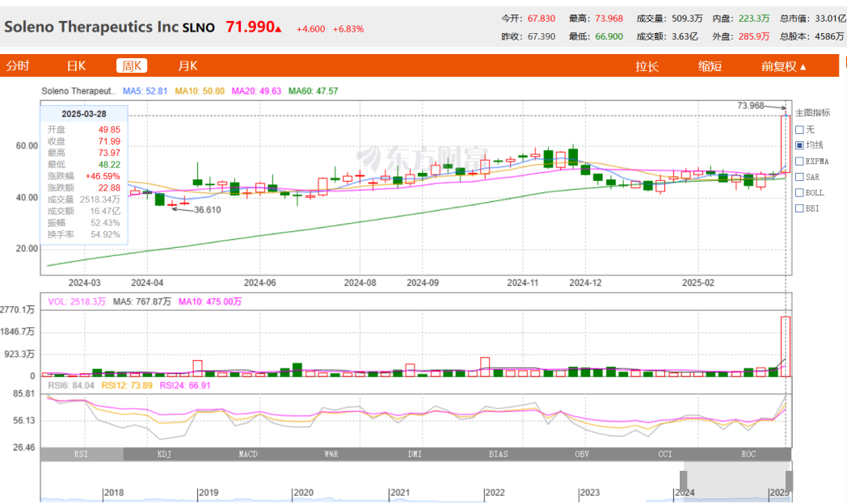This screenshot has height=504, width=847.
Task: Open the BIAS indicator tab
Action: point(499,455)
